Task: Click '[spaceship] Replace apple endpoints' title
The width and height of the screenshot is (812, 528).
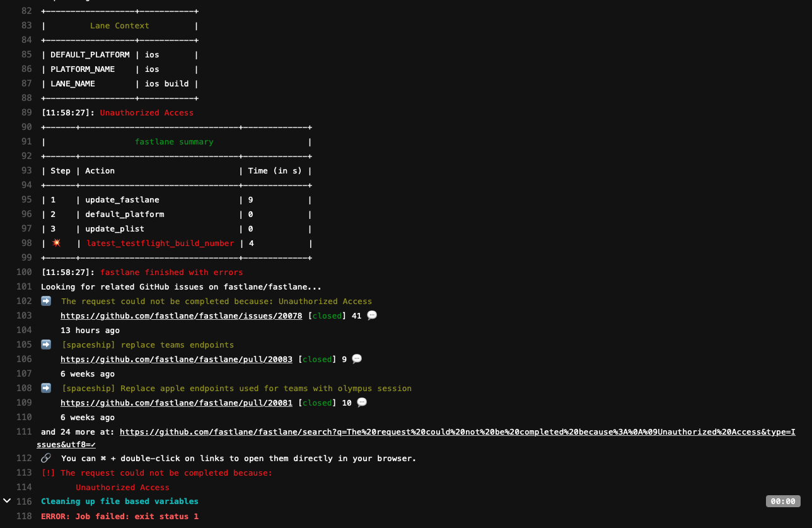Action: [236, 389]
